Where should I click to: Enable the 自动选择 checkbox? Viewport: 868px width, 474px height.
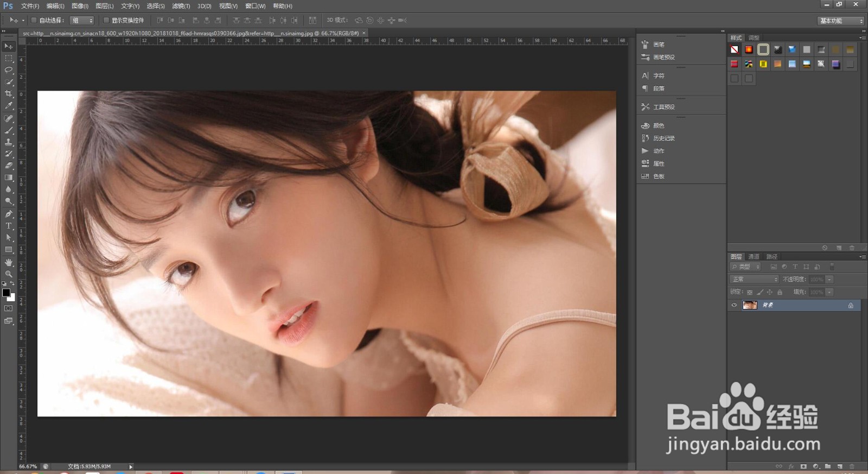34,20
